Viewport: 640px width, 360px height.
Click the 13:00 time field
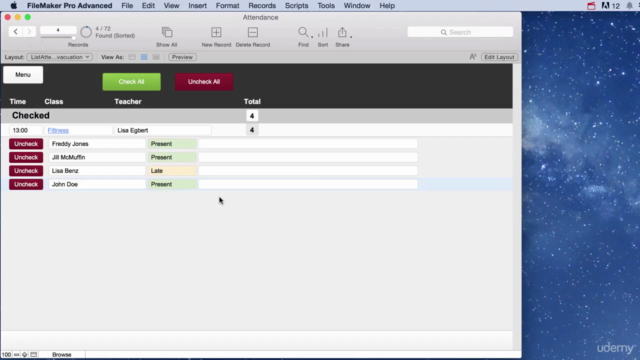point(26,130)
